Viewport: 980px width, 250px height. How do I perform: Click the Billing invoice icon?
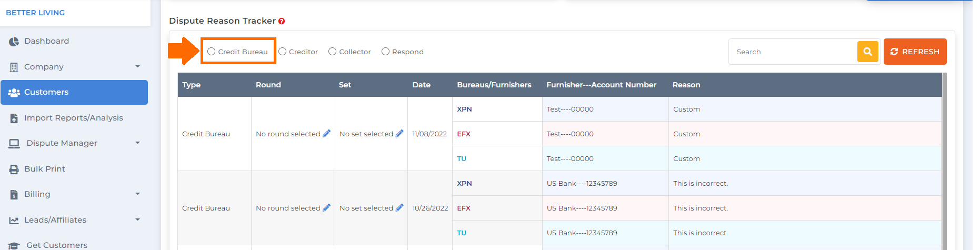14,195
